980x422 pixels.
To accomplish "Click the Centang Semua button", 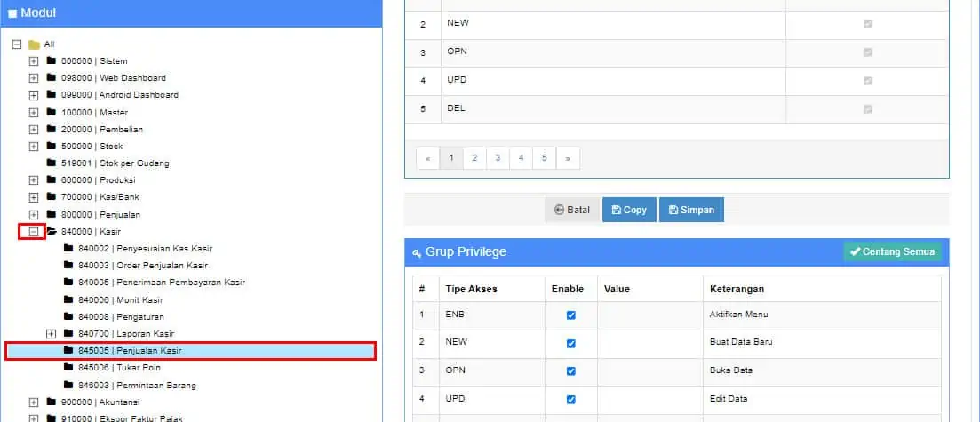I will click(891, 252).
